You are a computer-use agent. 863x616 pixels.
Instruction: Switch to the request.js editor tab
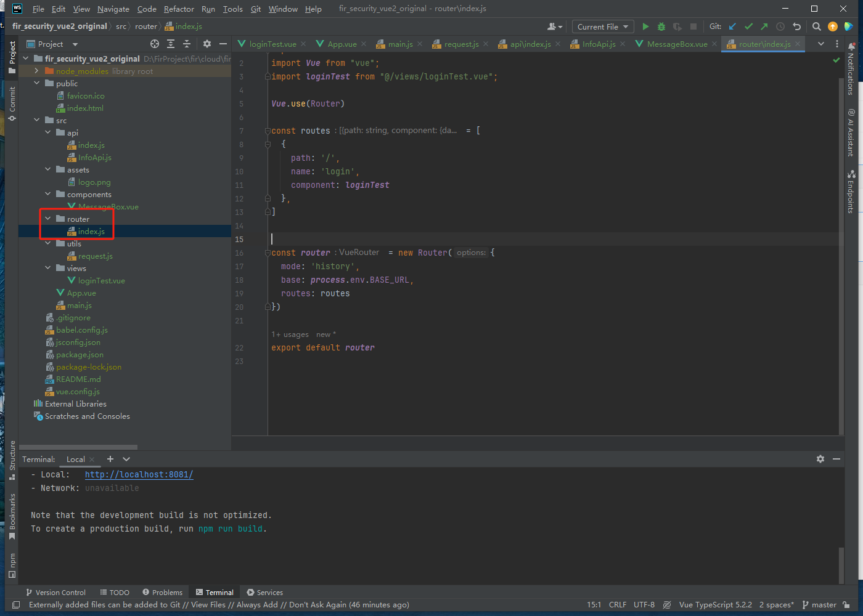coord(461,44)
